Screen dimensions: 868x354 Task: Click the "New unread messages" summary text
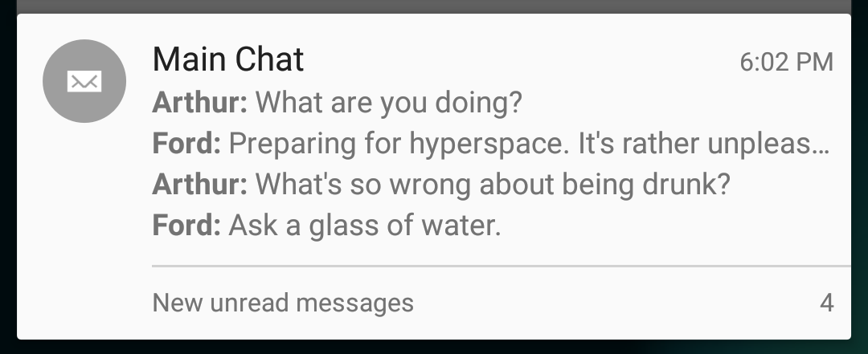(x=283, y=303)
